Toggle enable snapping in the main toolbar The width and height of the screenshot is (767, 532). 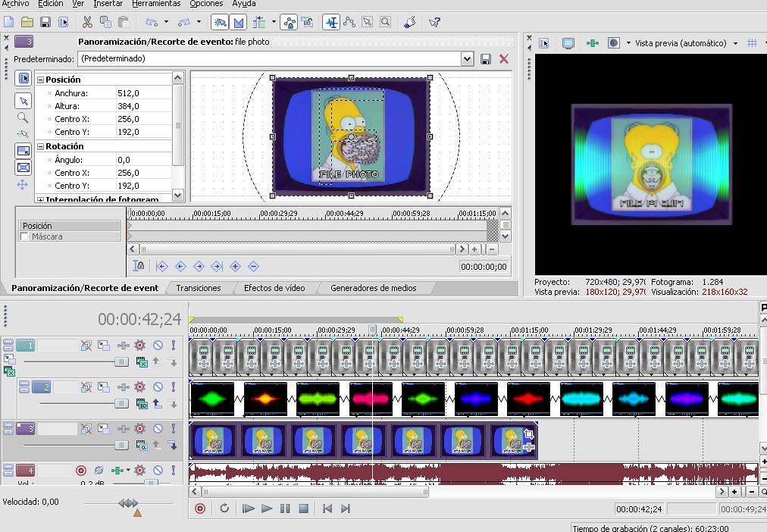coord(219,22)
